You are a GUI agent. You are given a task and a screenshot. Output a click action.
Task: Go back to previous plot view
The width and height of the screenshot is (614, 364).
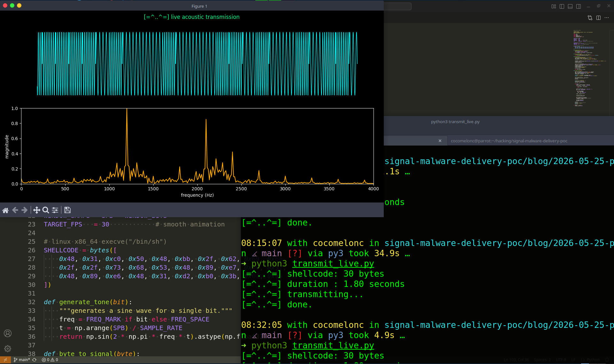(15, 210)
